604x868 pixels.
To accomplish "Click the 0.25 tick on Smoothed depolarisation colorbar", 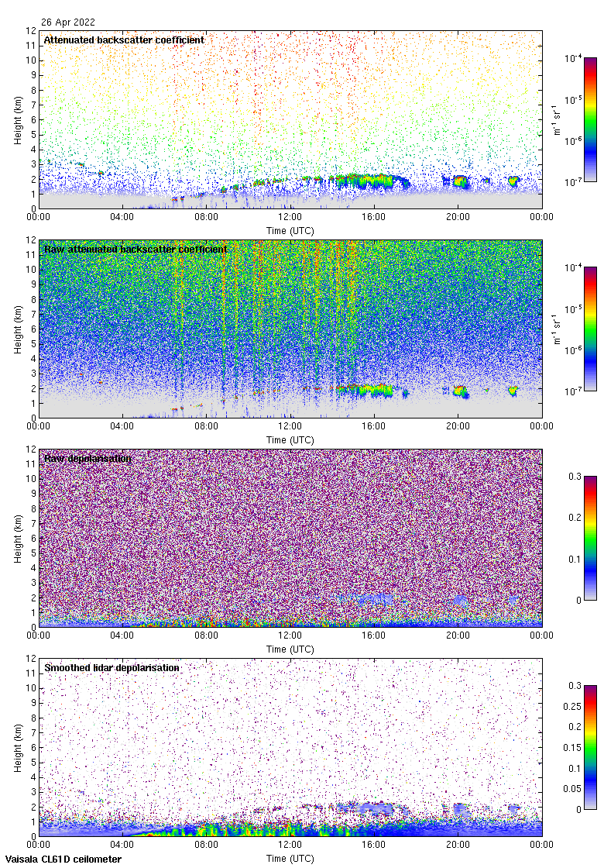I will (572, 706).
